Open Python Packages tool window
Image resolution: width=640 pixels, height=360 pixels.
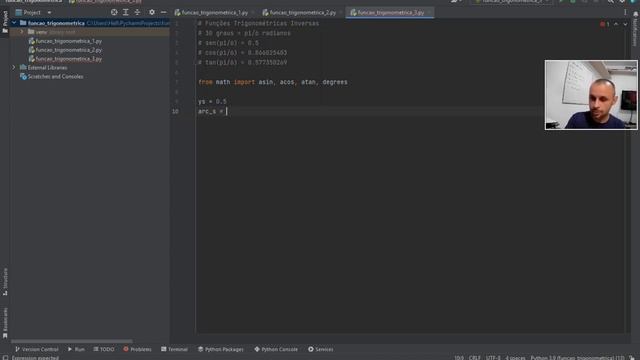[221, 349]
